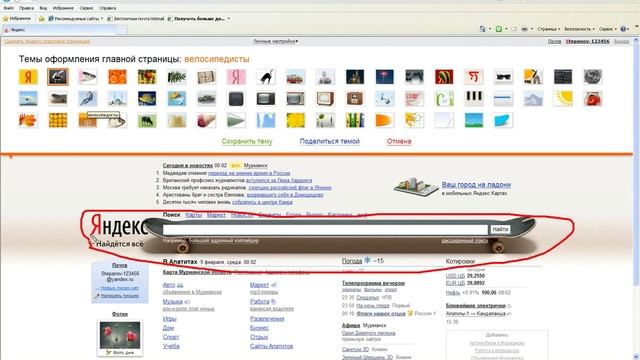Screen dimensions: 640x360
Task: Pick the piano keys theme icon
Action: click(x=473, y=98)
